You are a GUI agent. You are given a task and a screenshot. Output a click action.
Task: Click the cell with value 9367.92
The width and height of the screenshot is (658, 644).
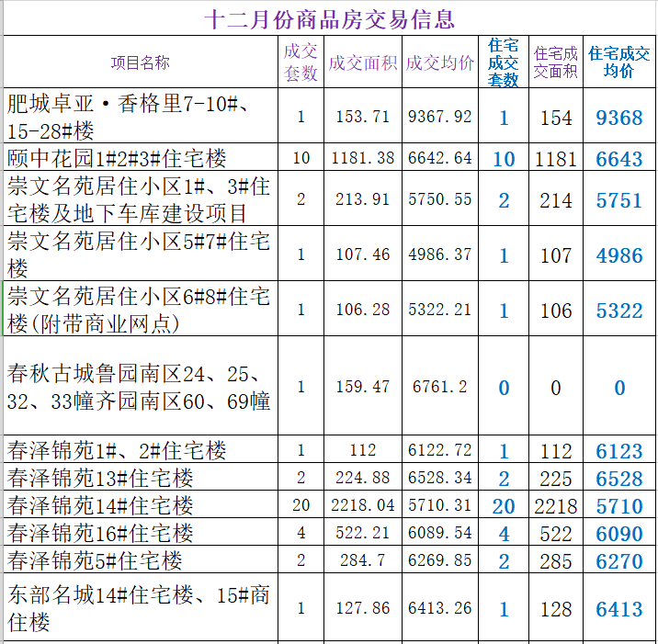pos(440,117)
